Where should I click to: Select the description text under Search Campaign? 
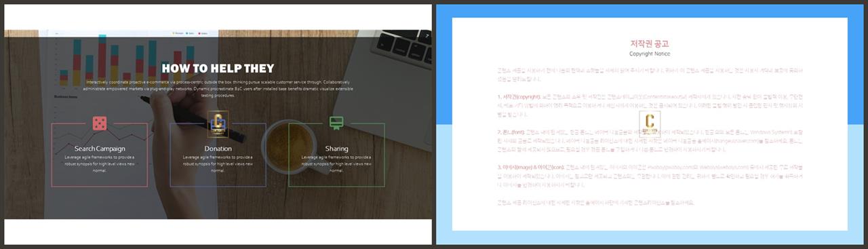coord(100,164)
